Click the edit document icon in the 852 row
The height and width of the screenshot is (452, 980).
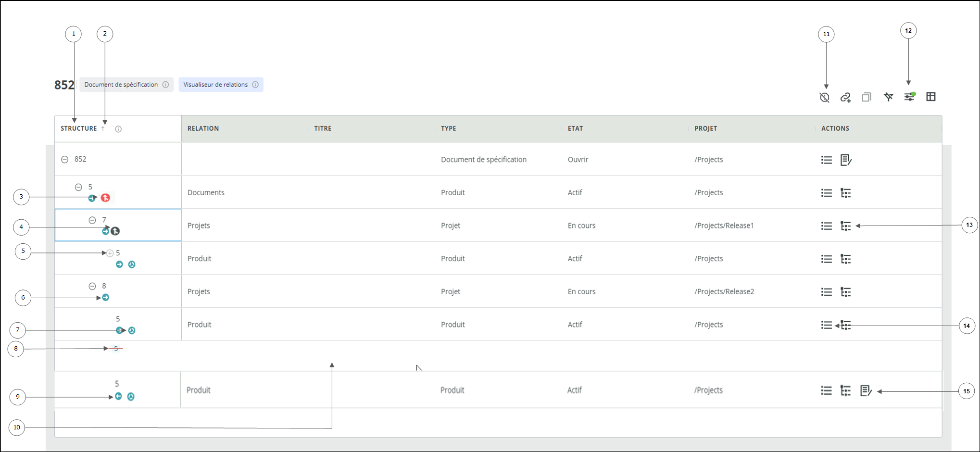846,160
